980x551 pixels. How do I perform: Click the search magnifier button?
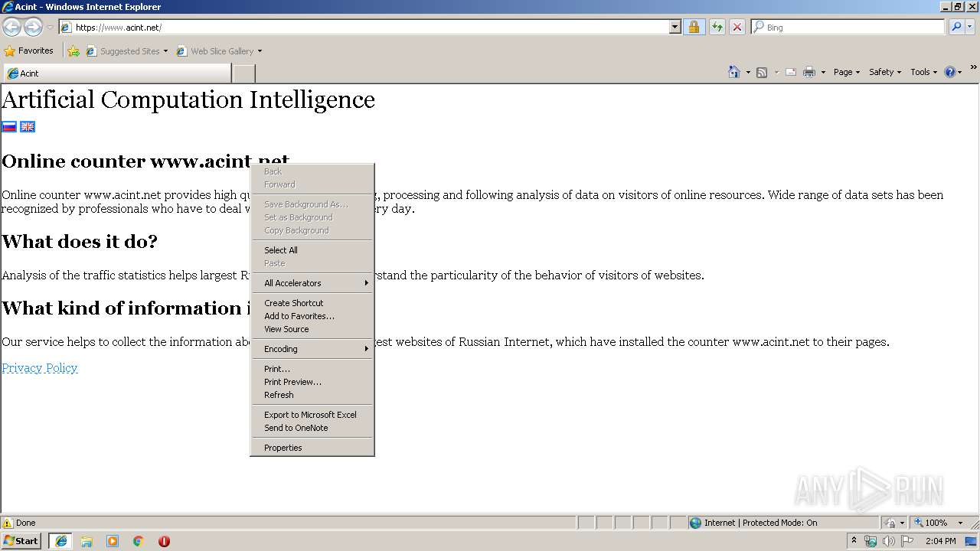coord(955,27)
